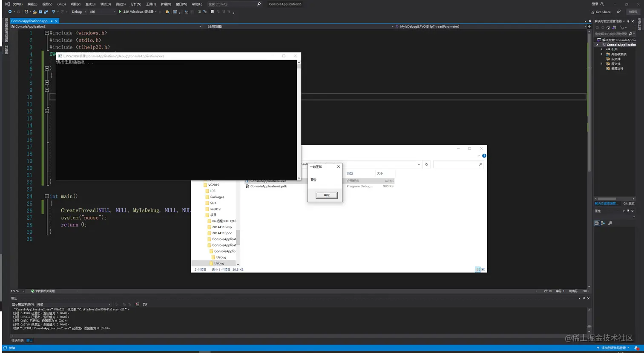
Task: Click the refresh icon in file explorer window
Action: point(426,164)
